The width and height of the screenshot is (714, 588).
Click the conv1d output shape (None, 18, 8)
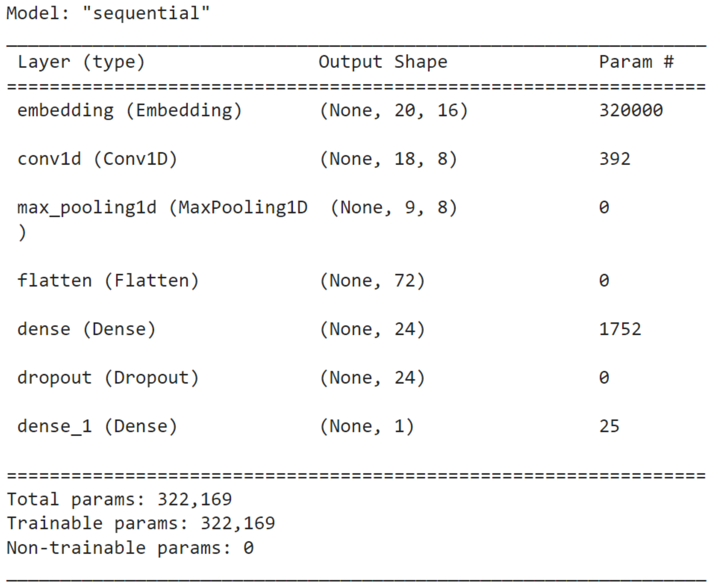(x=388, y=159)
